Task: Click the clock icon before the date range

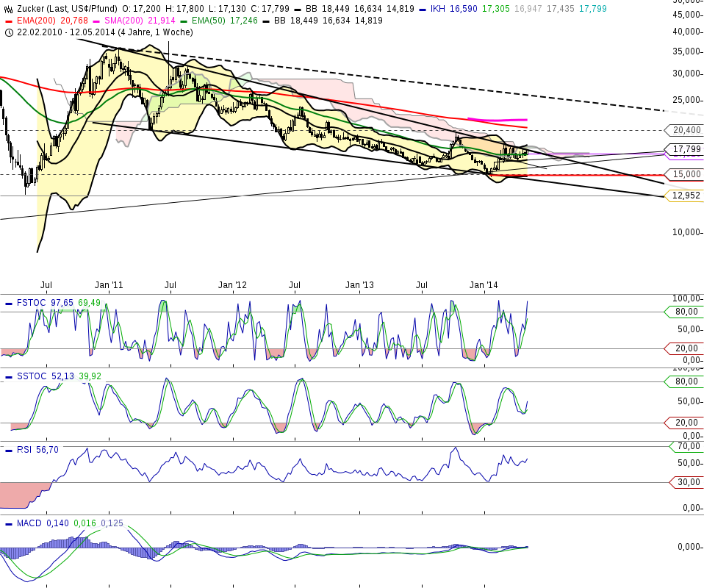Action: 7,32
